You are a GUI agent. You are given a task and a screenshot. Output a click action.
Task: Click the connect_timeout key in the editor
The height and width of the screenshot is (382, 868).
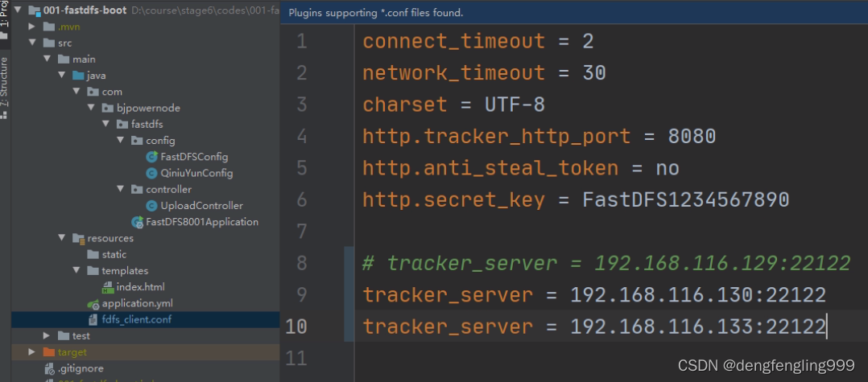tap(454, 42)
